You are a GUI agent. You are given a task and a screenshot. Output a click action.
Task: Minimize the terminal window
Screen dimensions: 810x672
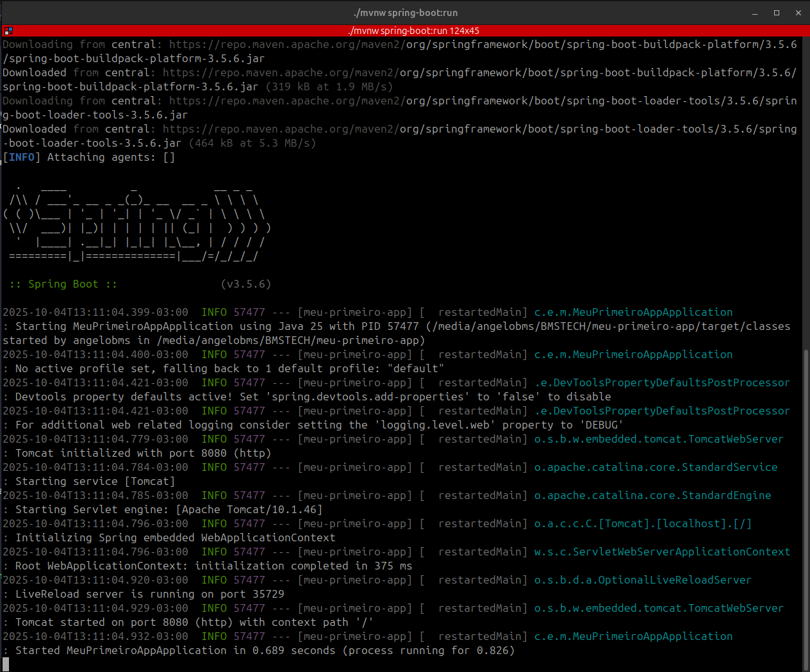(x=755, y=13)
